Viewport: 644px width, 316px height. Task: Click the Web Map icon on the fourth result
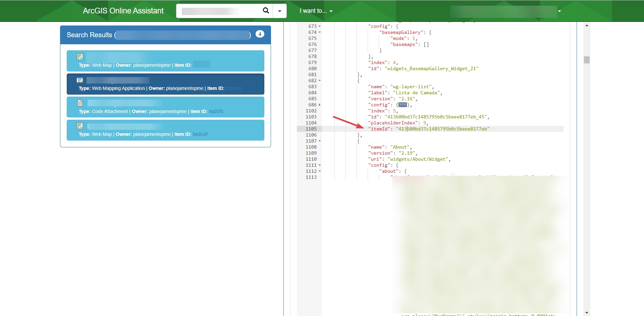(x=80, y=126)
